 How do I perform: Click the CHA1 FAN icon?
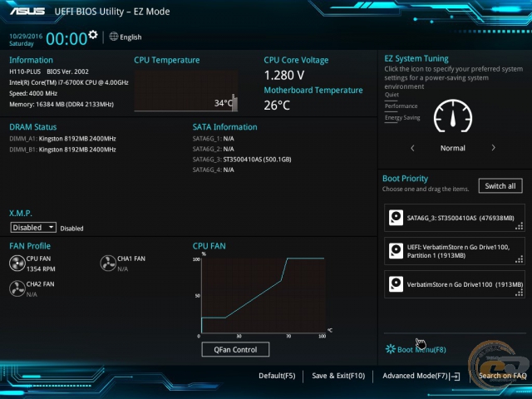[108, 264]
